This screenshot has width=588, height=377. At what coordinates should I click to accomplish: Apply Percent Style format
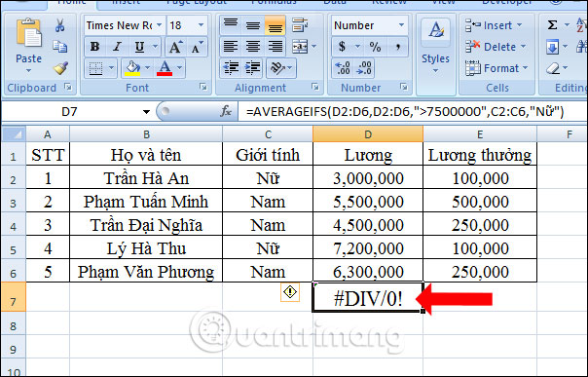click(x=375, y=47)
